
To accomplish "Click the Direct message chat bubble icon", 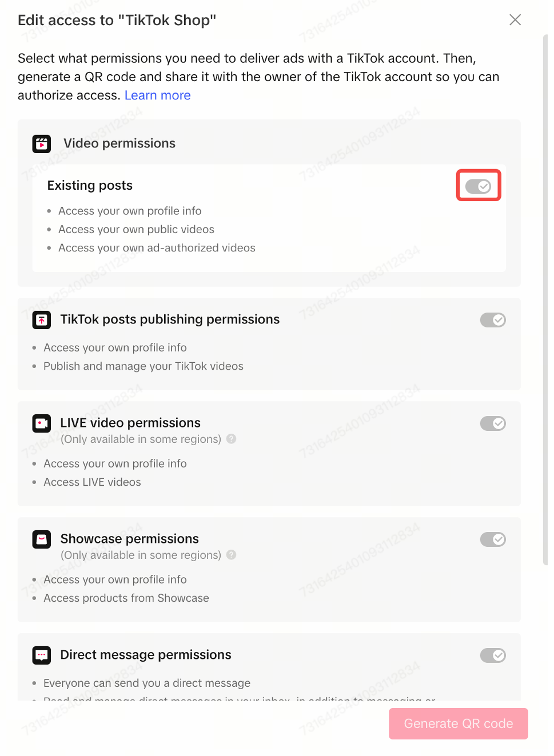I will click(42, 655).
